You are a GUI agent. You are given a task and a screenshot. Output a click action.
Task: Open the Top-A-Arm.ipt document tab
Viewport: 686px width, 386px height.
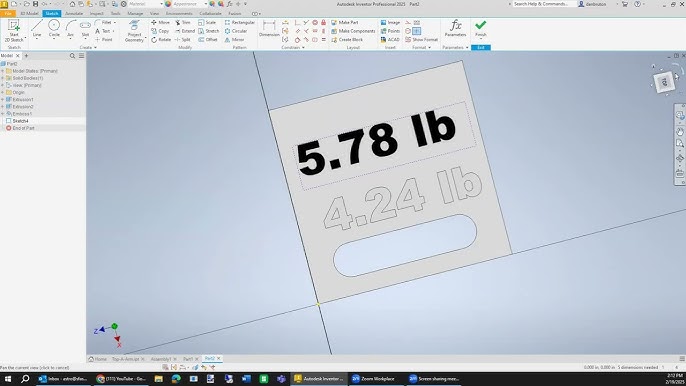(x=126, y=359)
